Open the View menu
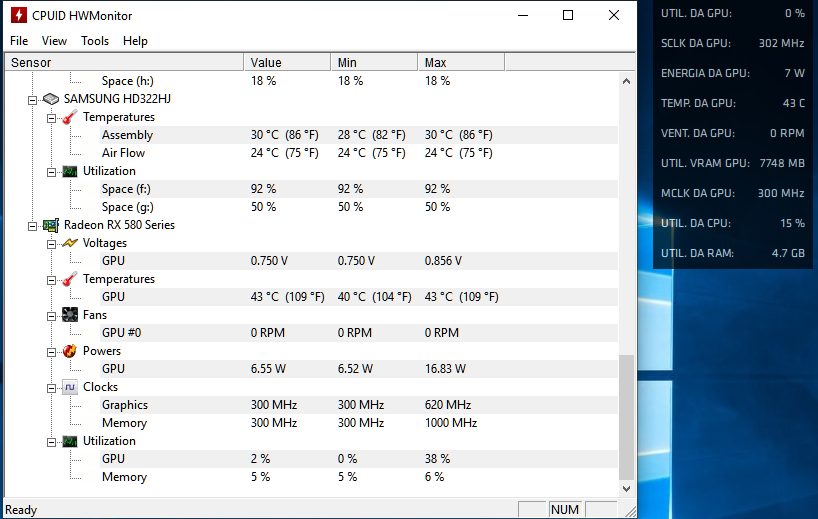The image size is (818, 519). pyautogui.click(x=54, y=41)
